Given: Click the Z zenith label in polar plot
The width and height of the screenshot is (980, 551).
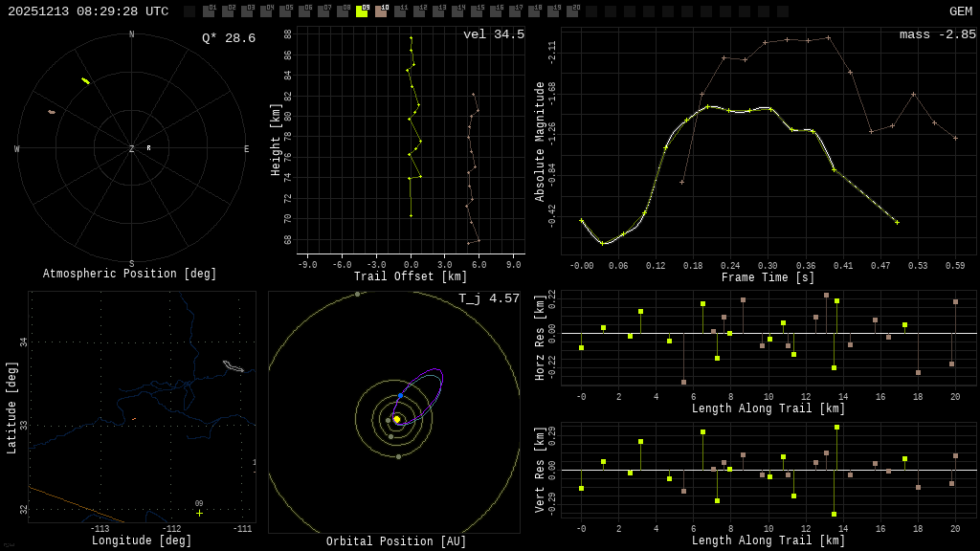Looking at the screenshot, I should (x=132, y=149).
